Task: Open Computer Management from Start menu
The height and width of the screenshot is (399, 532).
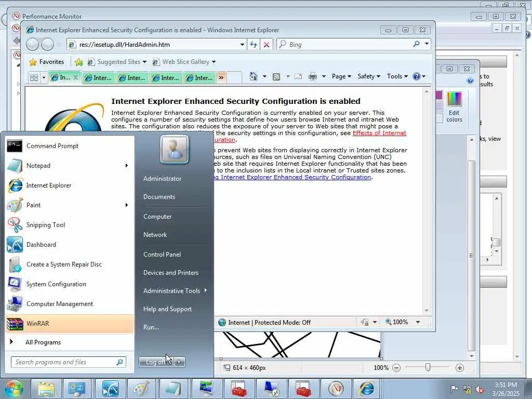Action: tap(70, 303)
